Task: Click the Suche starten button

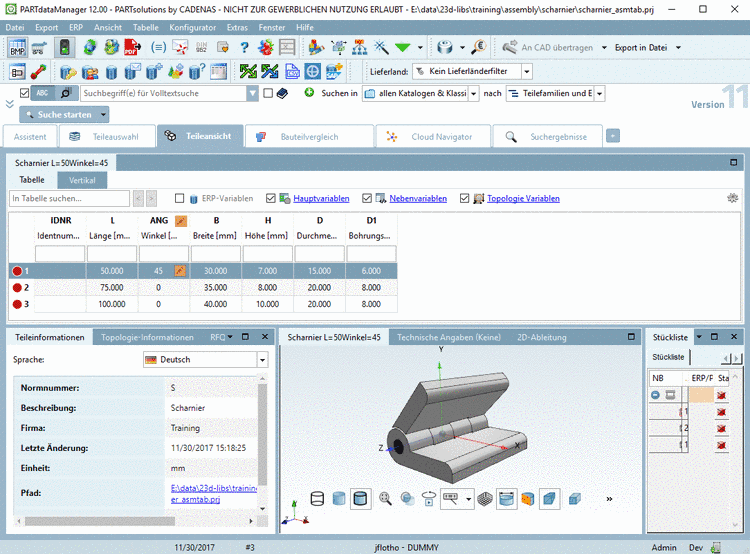Action: point(59,115)
